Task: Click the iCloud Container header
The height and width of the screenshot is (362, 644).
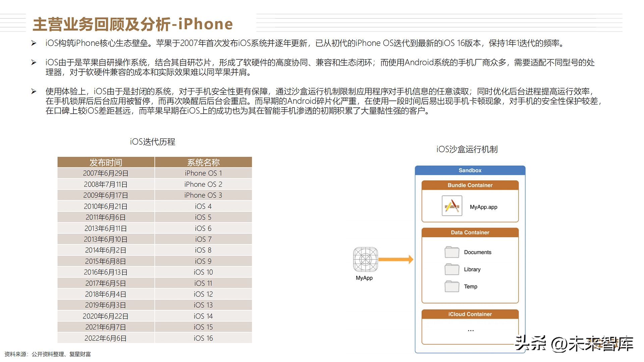Action: click(x=470, y=314)
